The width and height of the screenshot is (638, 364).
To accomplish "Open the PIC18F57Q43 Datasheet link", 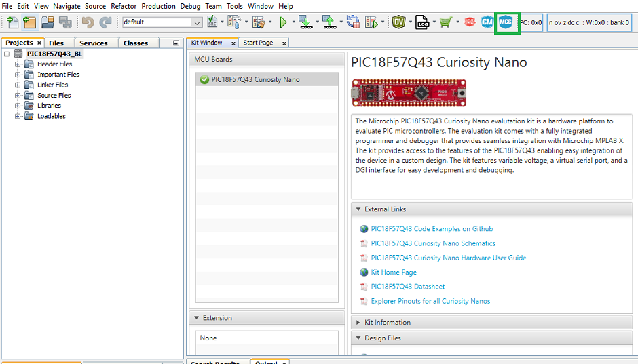I will [407, 287].
